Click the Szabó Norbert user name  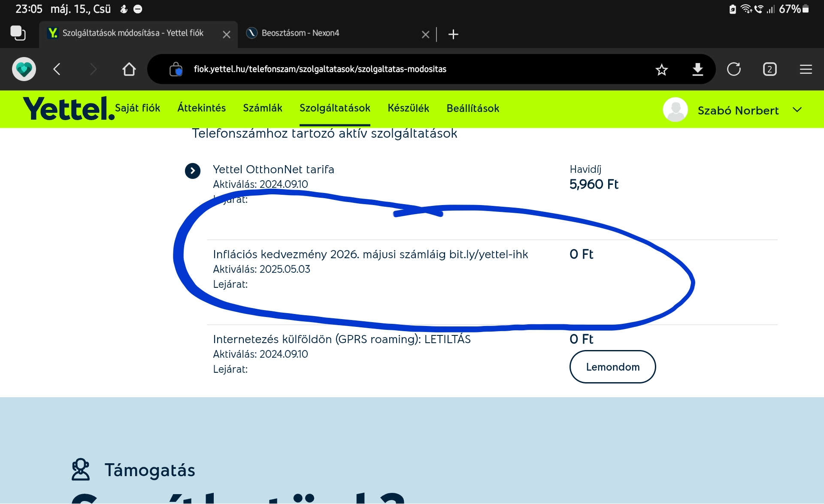pos(738,110)
